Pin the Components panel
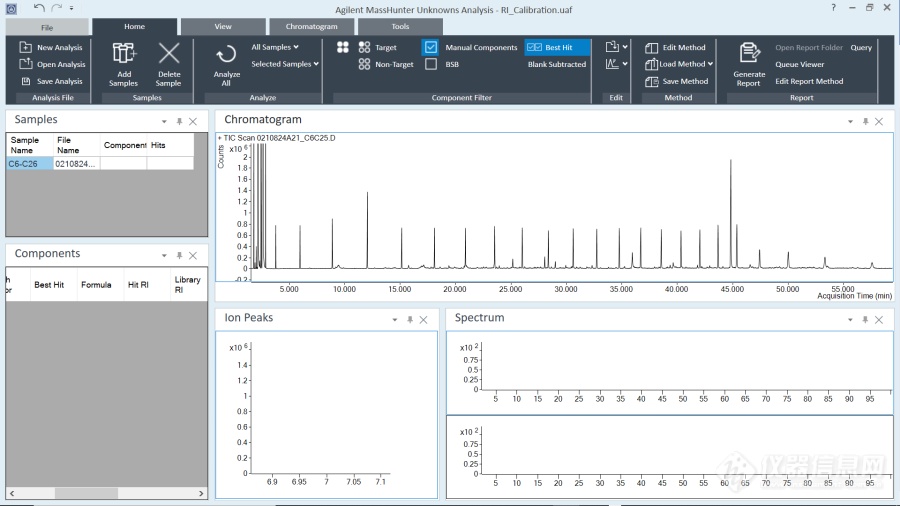 coord(179,255)
